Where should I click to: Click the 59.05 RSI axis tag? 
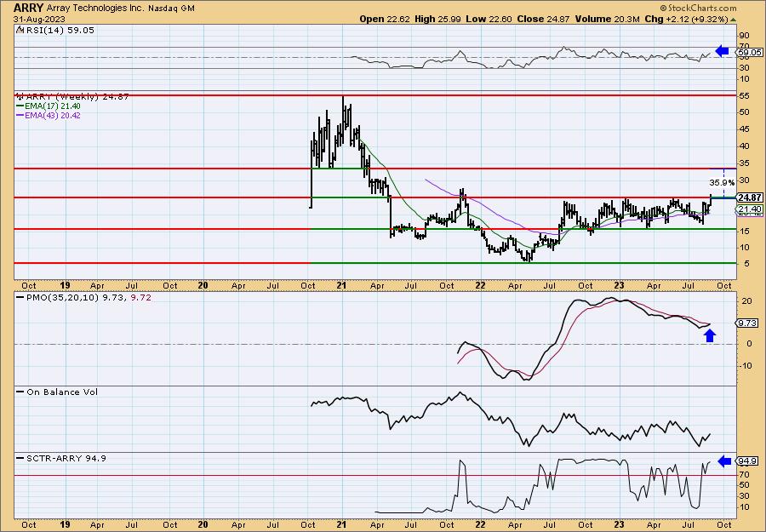pos(749,52)
